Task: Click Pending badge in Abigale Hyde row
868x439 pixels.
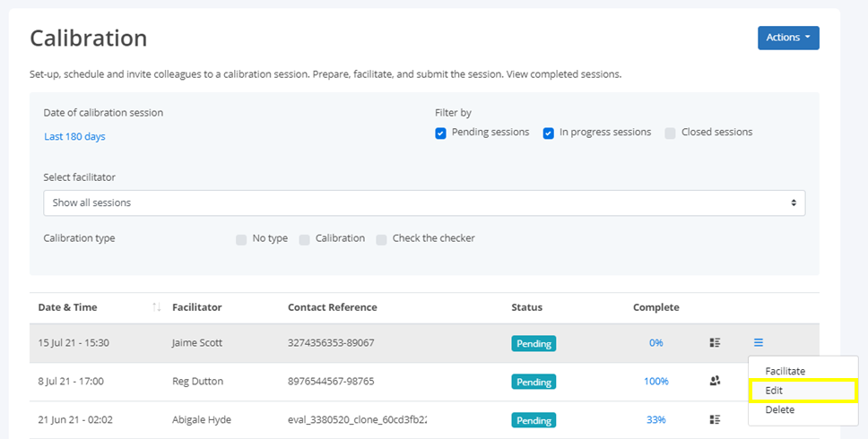Action: tap(534, 421)
